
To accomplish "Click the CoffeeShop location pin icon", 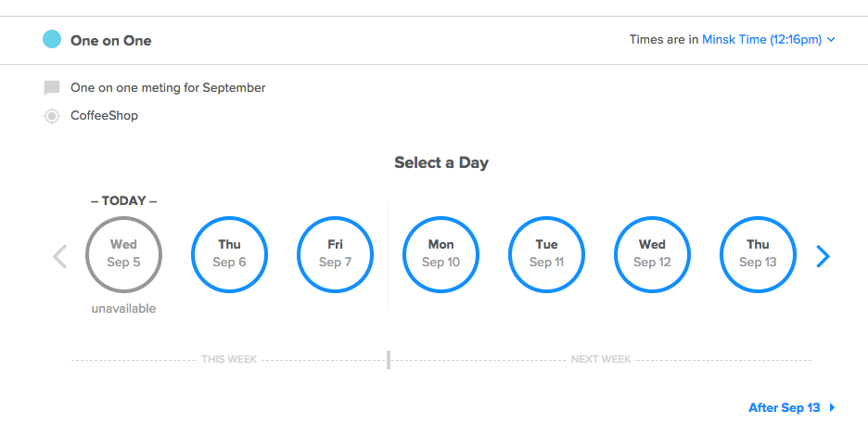I will tap(52, 116).
